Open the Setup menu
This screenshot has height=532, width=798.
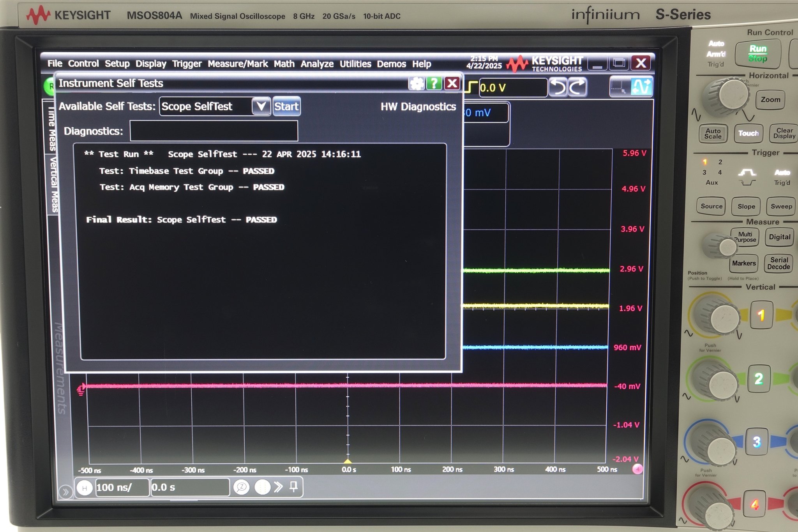(x=117, y=64)
